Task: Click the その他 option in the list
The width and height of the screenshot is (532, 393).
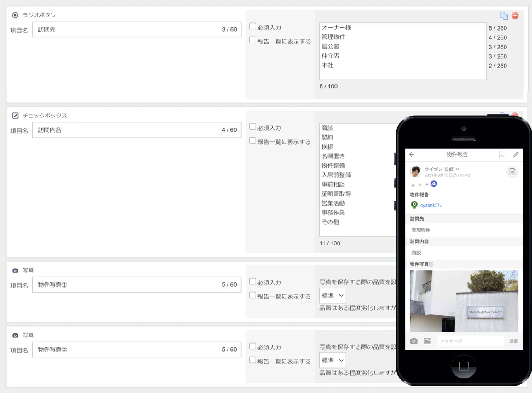Action: (x=330, y=222)
